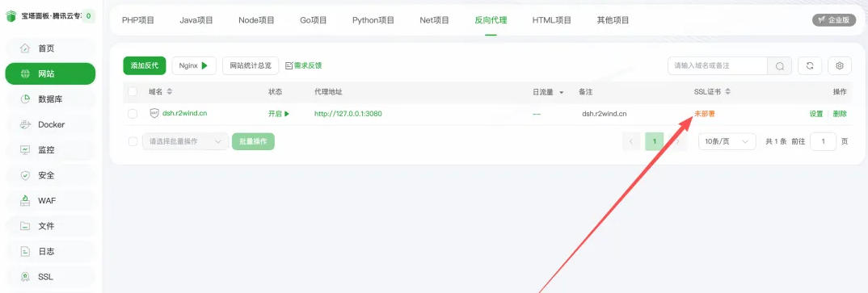Image resolution: width=868 pixels, height=293 pixels.
Task: Click the refresh list icon
Action: tap(810, 65)
